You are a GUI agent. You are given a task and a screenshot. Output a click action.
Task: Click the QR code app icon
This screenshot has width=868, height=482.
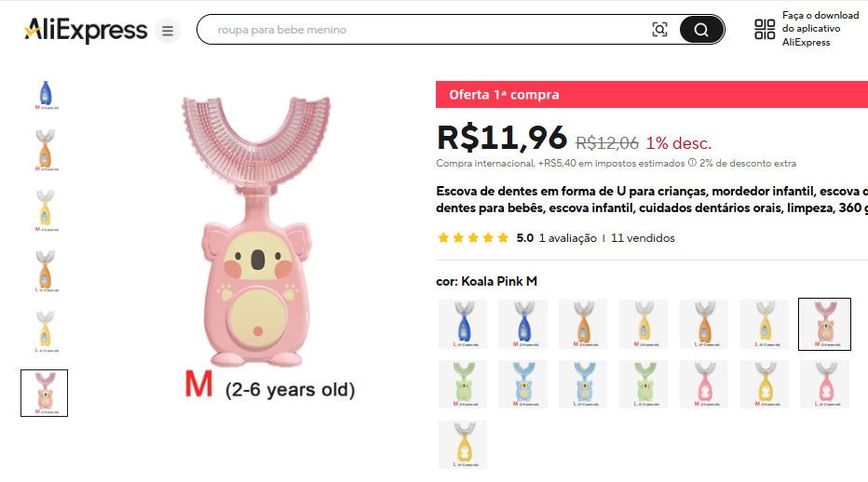(765, 30)
